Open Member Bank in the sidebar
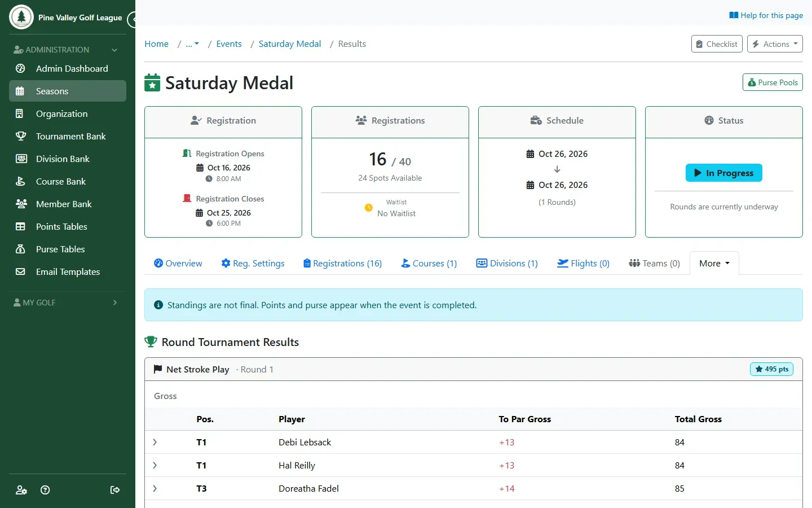 click(68, 204)
